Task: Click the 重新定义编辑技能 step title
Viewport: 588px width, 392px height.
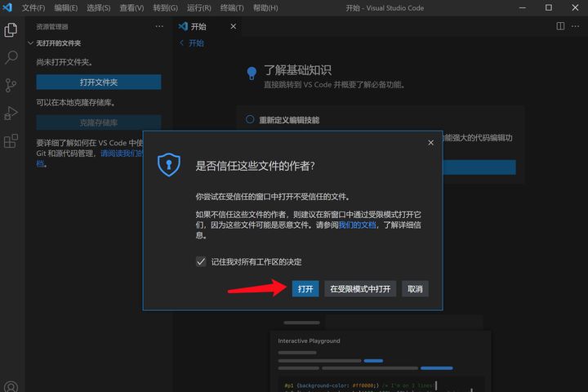Action: [289, 120]
